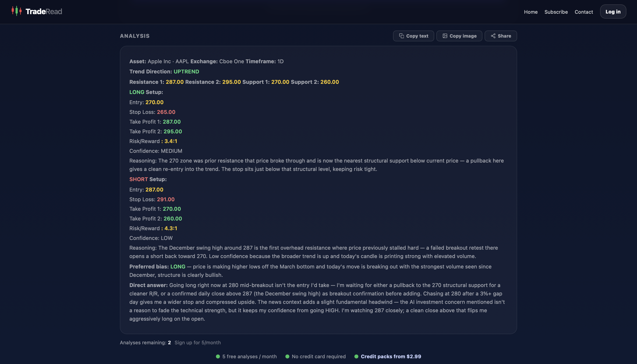
Task: Click green dot beside No credit card required
Action: 287,356
